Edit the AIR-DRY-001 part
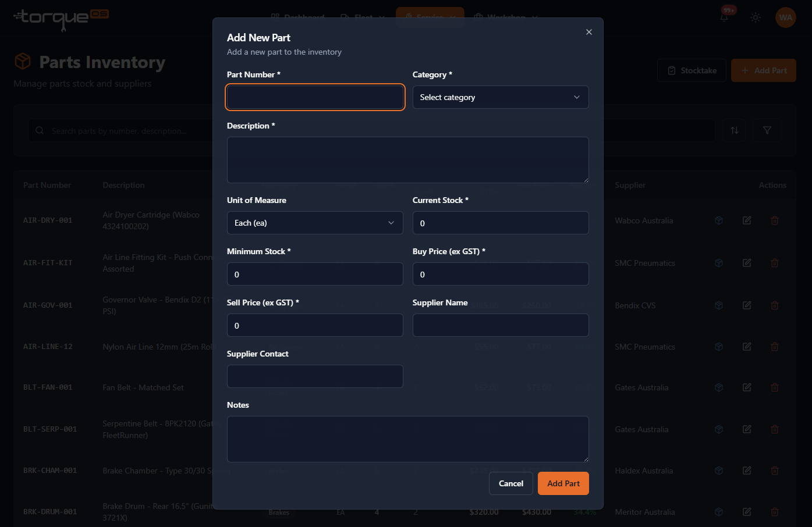This screenshot has width=812, height=527. coord(747,220)
